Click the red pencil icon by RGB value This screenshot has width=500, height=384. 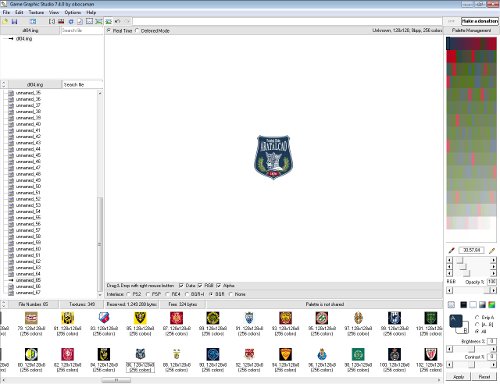click(x=451, y=250)
